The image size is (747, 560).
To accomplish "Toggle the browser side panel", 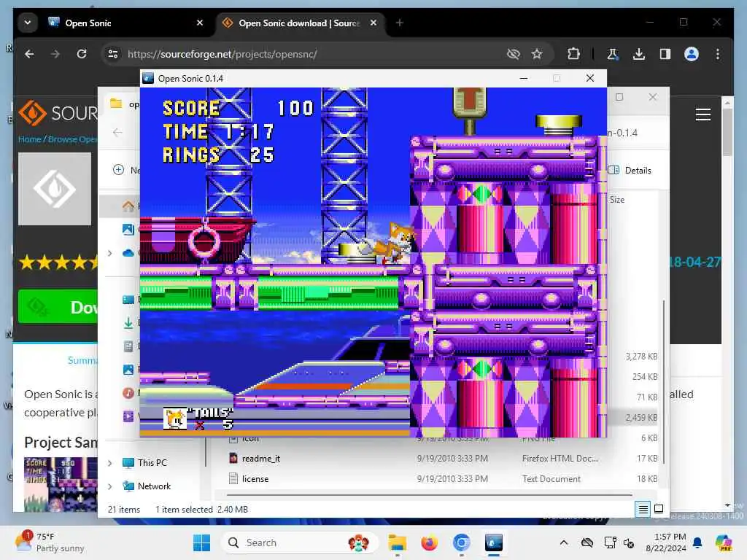I will click(665, 54).
